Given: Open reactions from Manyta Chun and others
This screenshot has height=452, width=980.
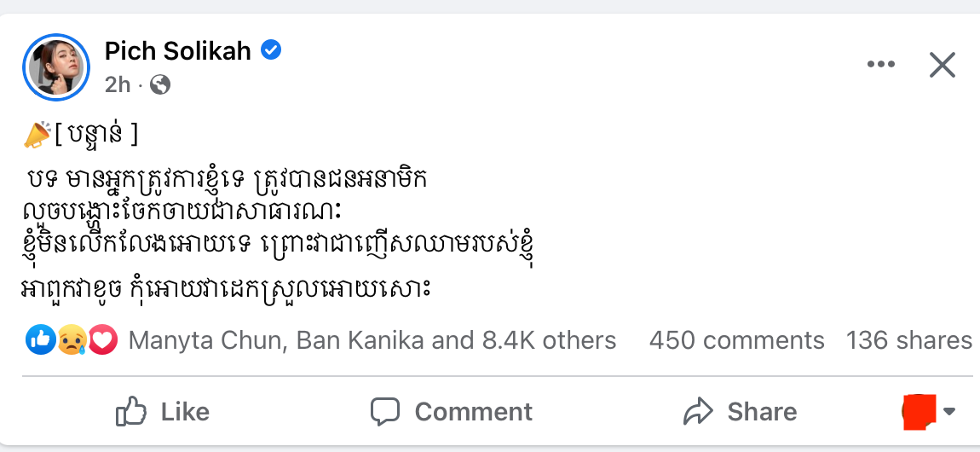Looking at the screenshot, I should click(x=372, y=341).
